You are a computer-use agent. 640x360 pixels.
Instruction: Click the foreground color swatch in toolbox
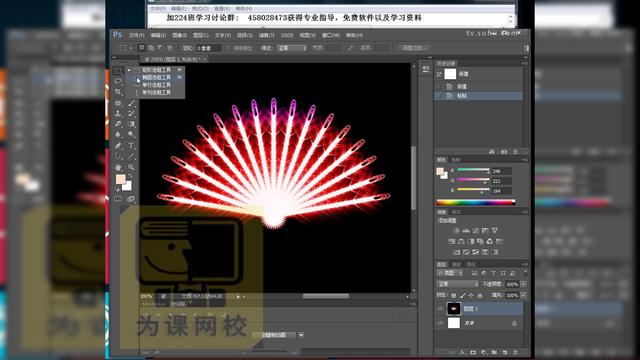coord(120,179)
